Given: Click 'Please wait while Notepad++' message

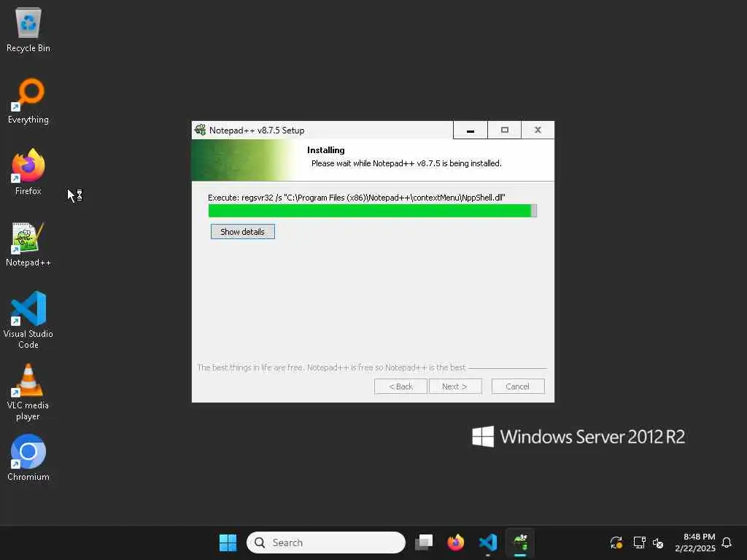Looking at the screenshot, I should click(x=406, y=163).
